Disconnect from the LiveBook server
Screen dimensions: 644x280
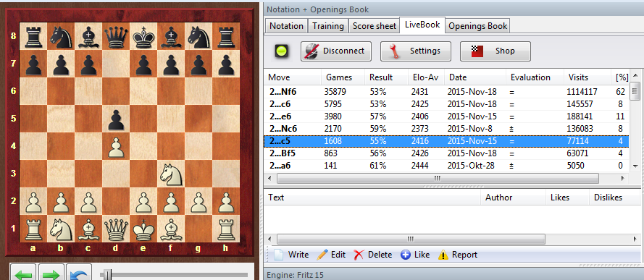(x=335, y=51)
